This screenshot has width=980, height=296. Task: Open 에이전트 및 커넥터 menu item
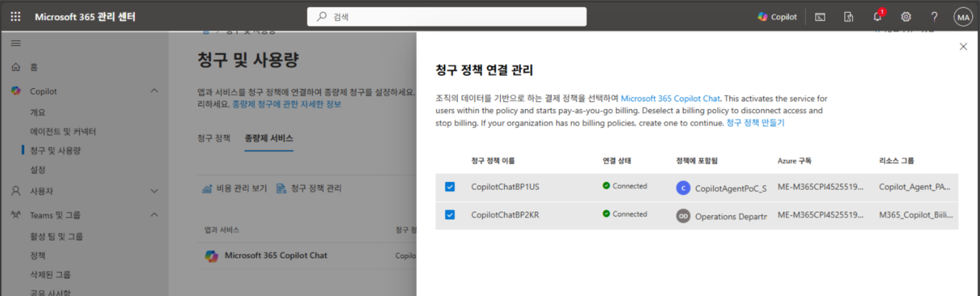point(63,132)
